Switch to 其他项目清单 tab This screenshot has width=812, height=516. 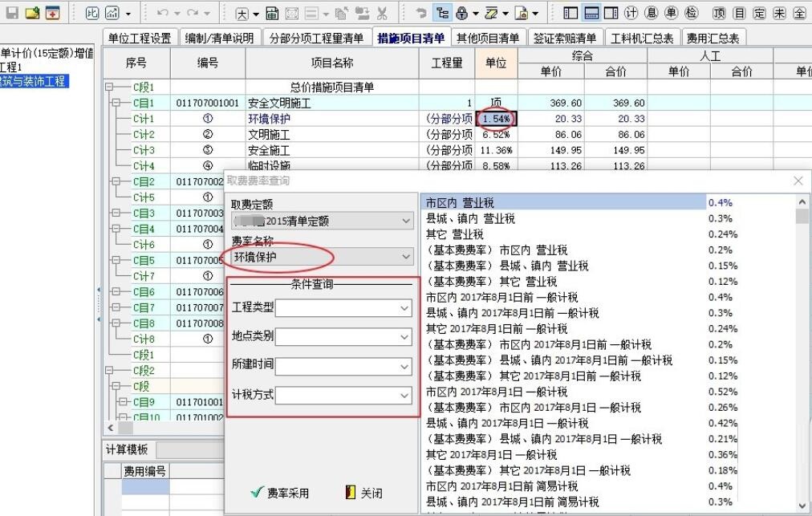tap(488, 38)
